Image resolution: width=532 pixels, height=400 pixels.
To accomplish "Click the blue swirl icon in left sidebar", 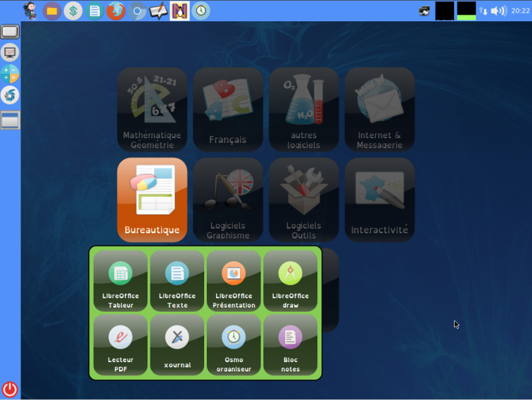I will (10, 95).
